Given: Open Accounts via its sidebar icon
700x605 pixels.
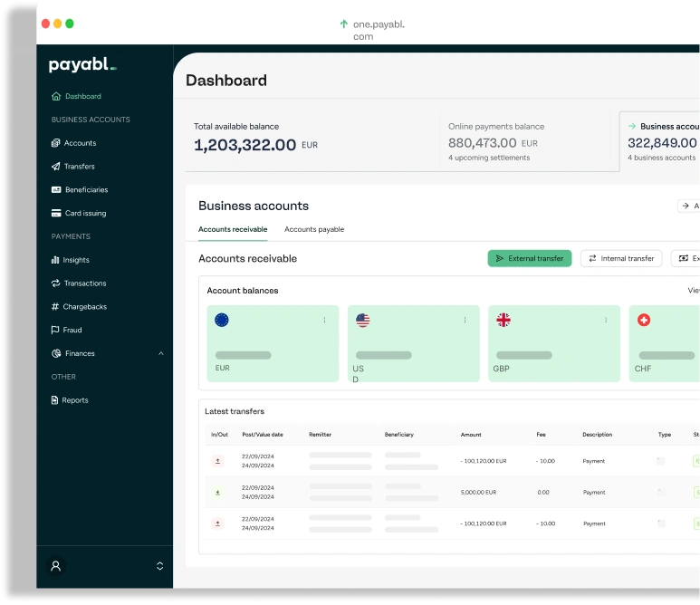Looking at the screenshot, I should coord(56,143).
